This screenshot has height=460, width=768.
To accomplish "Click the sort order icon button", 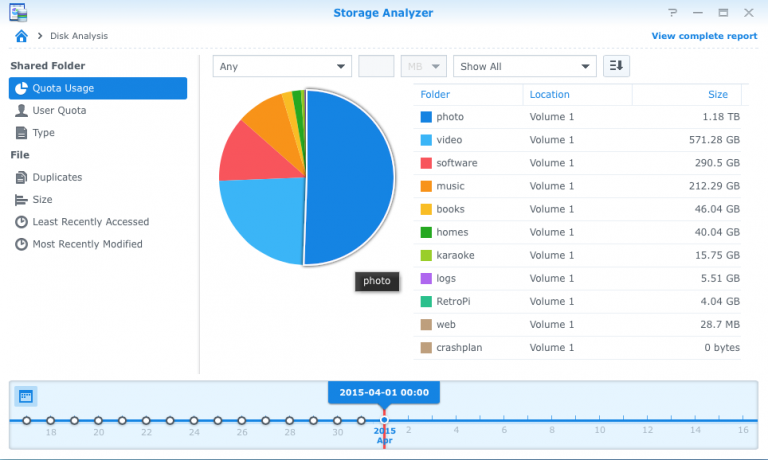I will click(616, 66).
